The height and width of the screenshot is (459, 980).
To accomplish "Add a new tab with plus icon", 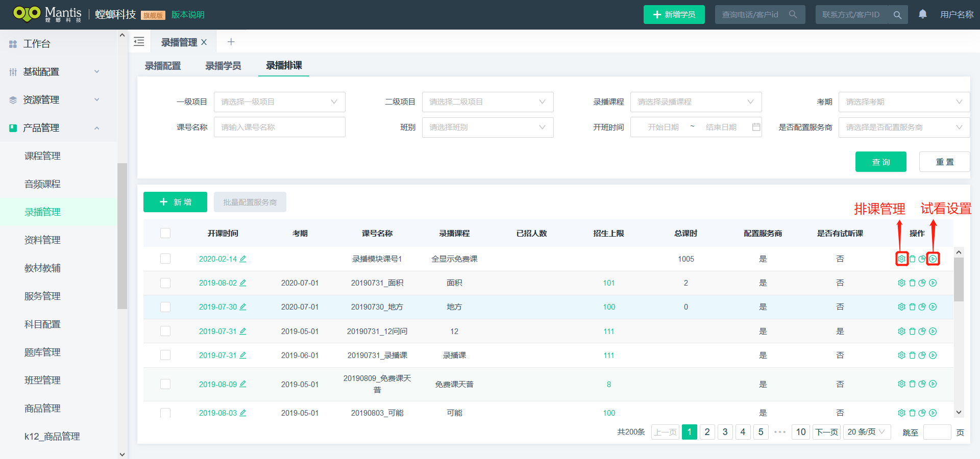I will pos(231,42).
